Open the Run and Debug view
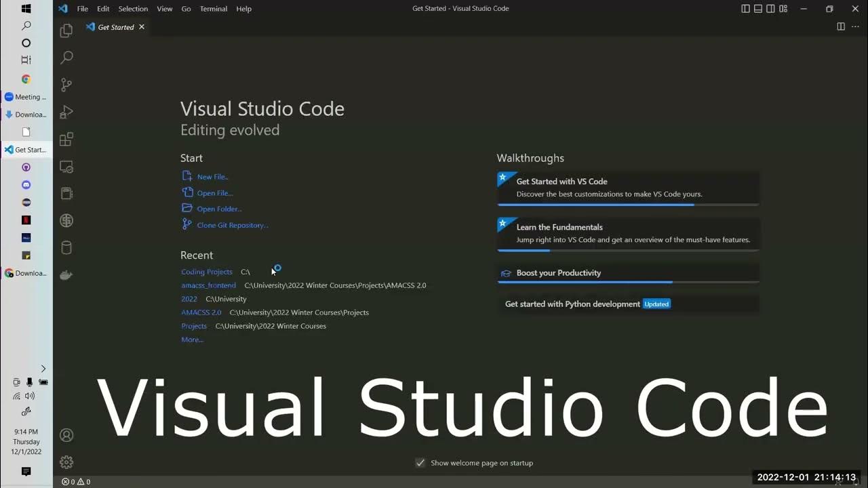The image size is (868, 488). coord(66,112)
